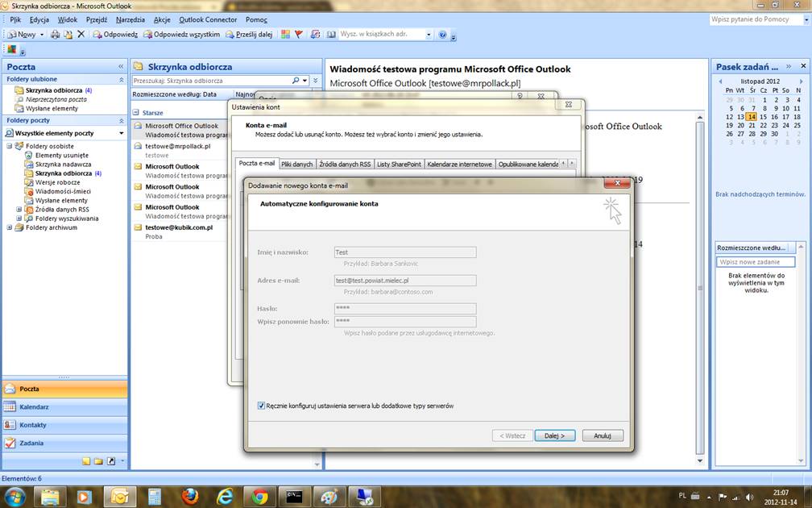
Task: Click the 'Przeszukaj: Skrzynka odbiorcza' search field
Action: point(212,81)
